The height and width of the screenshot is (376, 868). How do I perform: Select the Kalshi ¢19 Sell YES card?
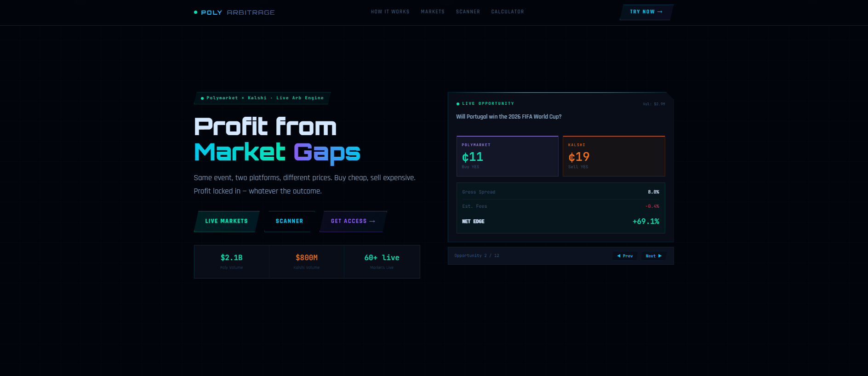614,156
